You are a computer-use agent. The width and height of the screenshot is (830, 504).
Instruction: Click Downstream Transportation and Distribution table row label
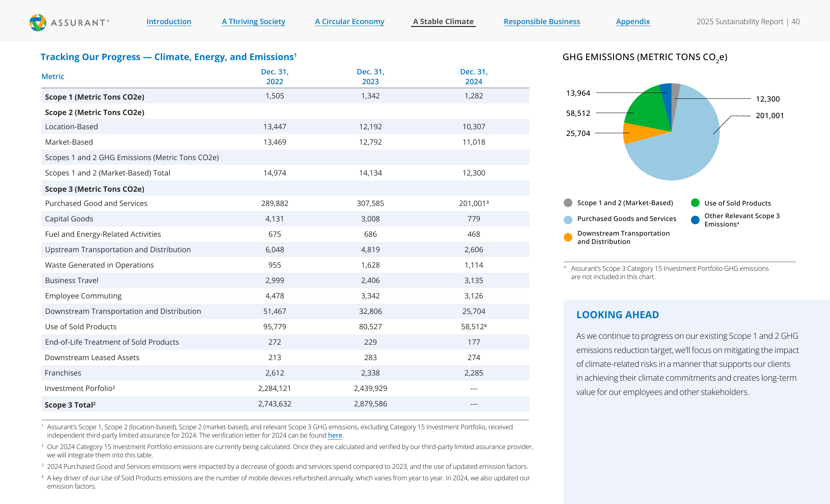pyautogui.click(x=123, y=311)
